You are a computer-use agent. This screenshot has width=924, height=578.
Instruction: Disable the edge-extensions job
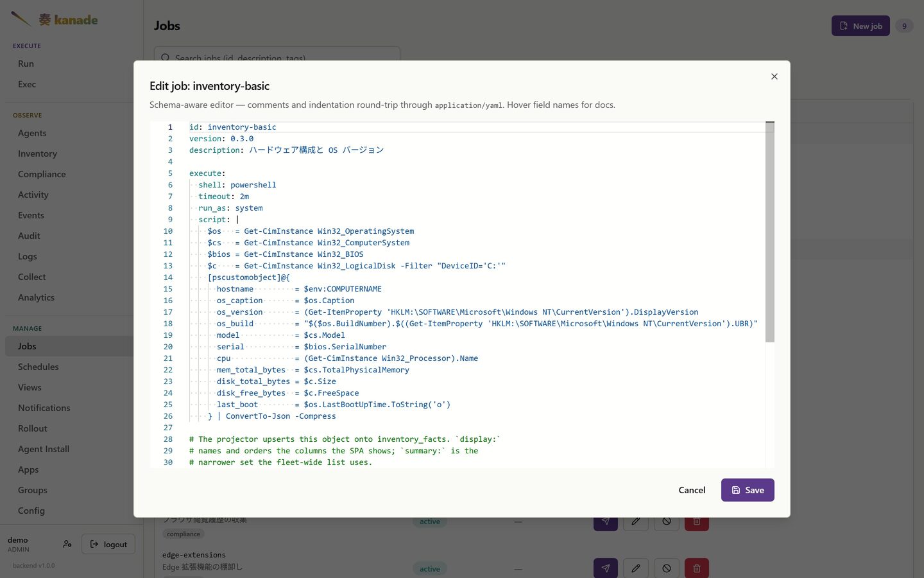667,568
